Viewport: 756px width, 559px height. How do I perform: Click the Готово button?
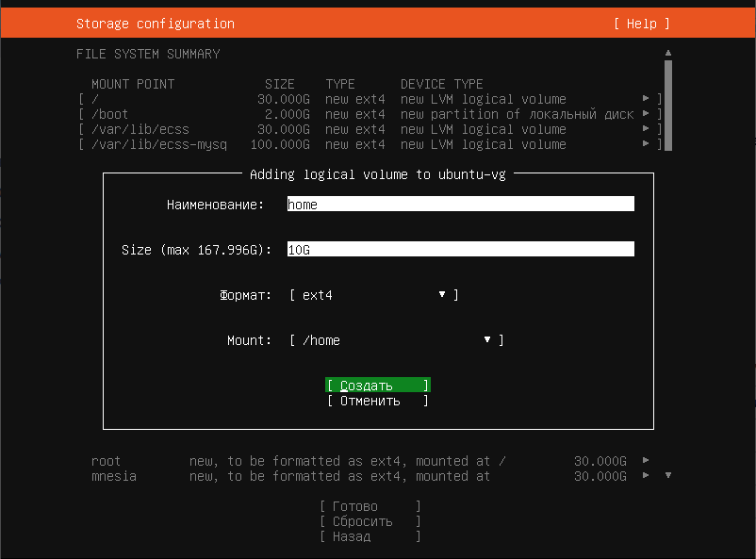pos(370,506)
